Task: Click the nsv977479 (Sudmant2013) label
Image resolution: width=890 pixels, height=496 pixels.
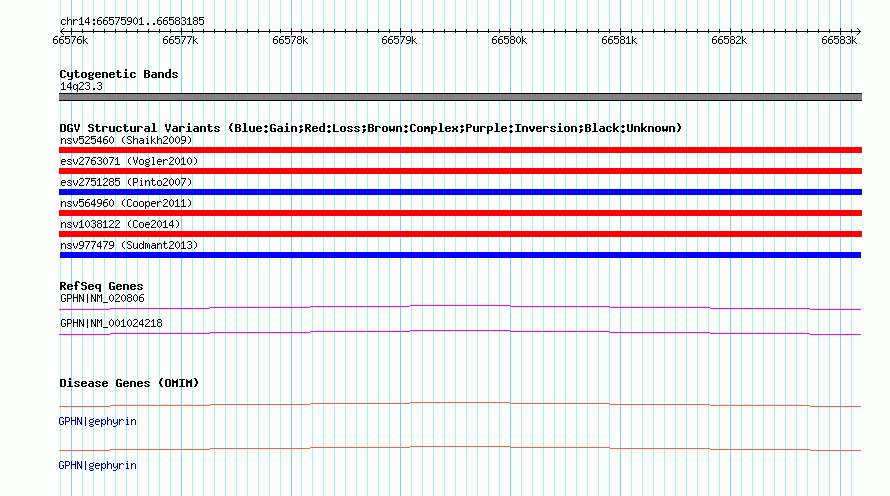Action: tap(129, 245)
